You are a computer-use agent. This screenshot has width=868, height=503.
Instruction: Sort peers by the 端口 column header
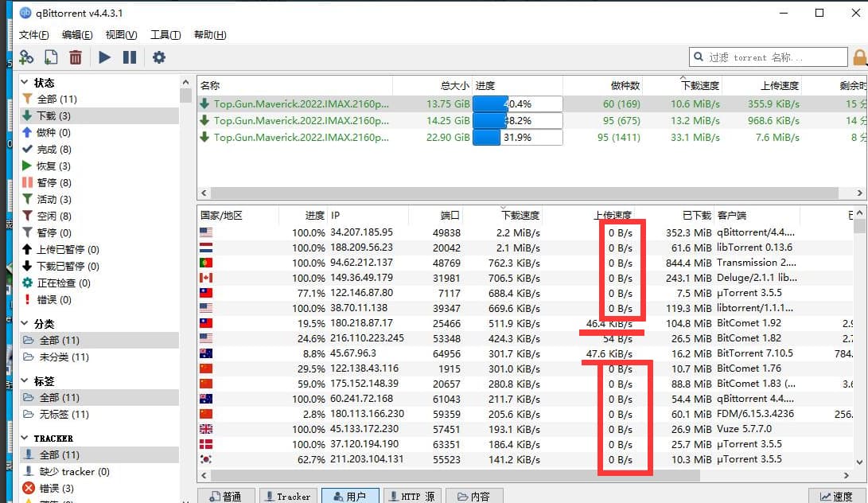click(436, 215)
